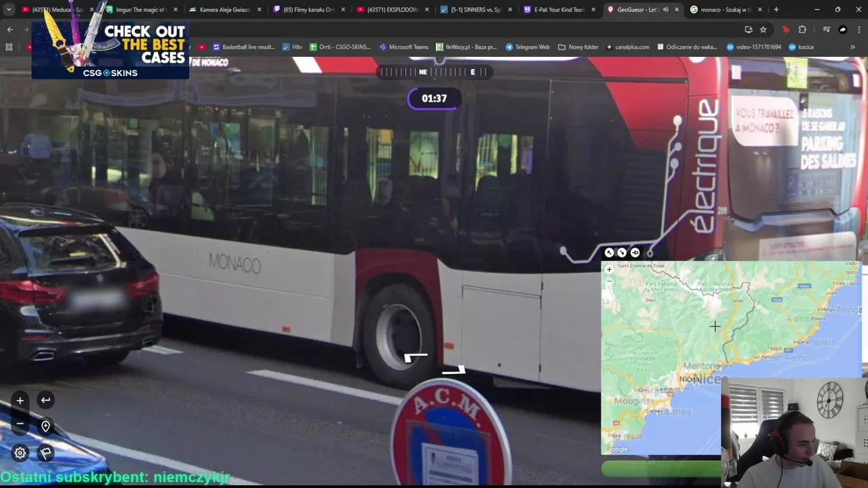
Task: Open the media control toolbar button
Action: click(x=826, y=29)
